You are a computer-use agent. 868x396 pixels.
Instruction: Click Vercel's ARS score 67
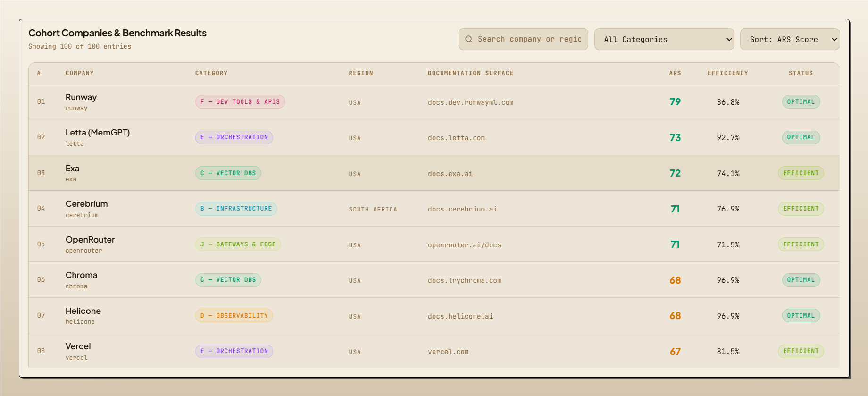click(675, 352)
